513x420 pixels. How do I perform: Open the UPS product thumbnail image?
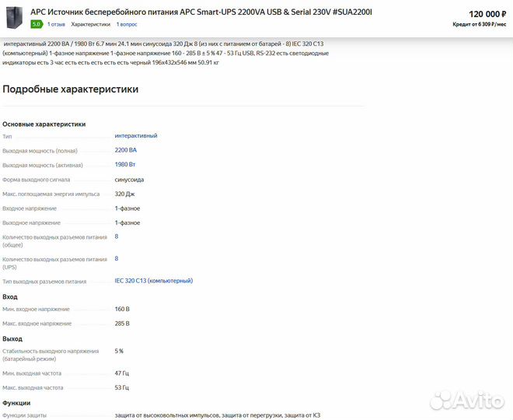pos(15,18)
